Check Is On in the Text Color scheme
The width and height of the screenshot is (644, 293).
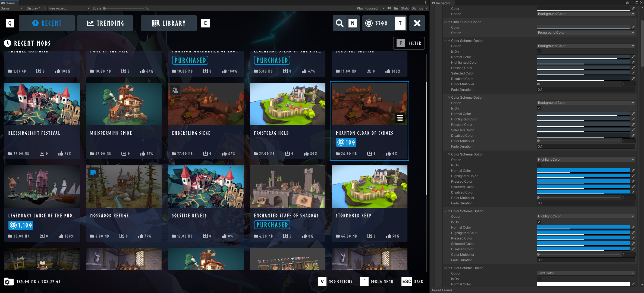(x=539, y=279)
